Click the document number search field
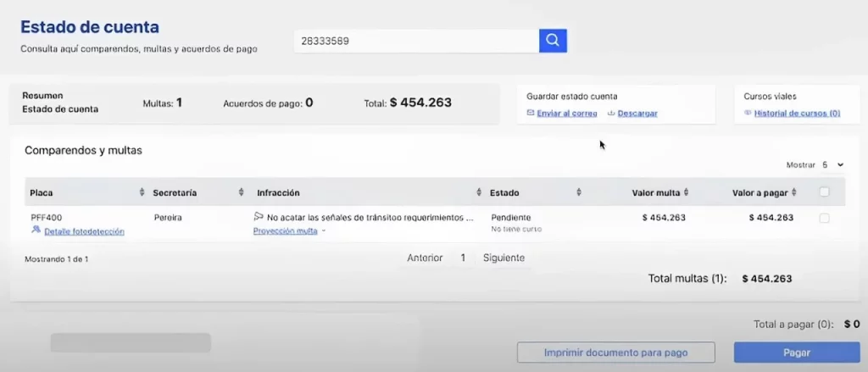The image size is (868, 372). [416, 41]
